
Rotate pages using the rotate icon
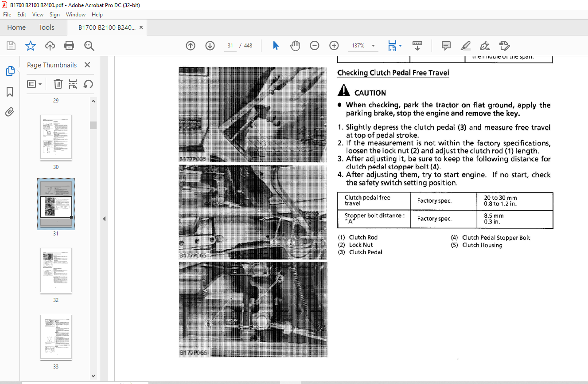point(88,84)
